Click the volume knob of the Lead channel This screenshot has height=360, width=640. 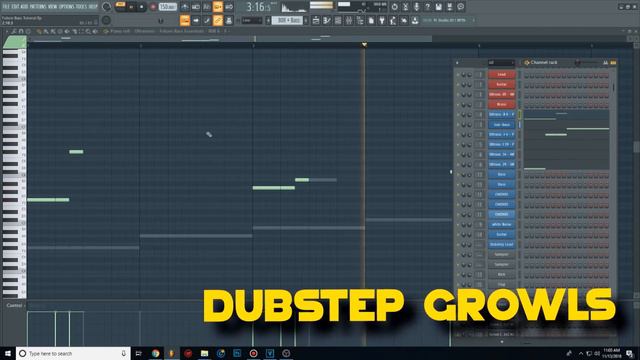tap(469, 75)
